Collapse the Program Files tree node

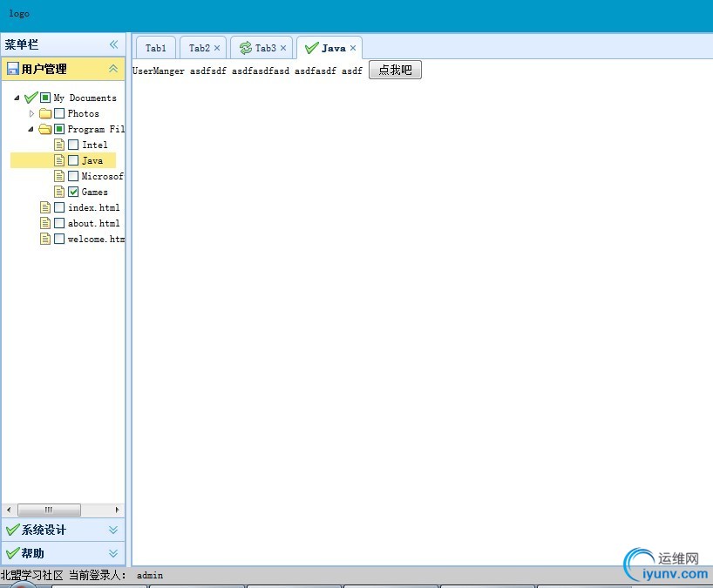click(31, 129)
